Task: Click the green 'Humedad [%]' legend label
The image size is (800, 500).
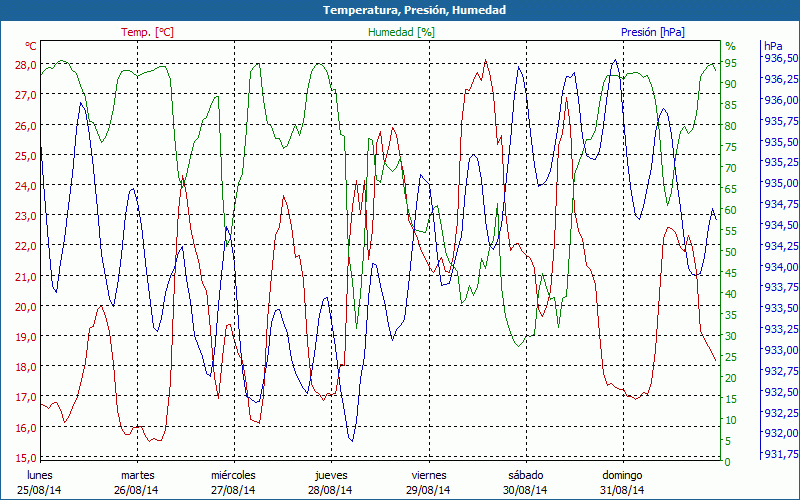Action: 402,32
